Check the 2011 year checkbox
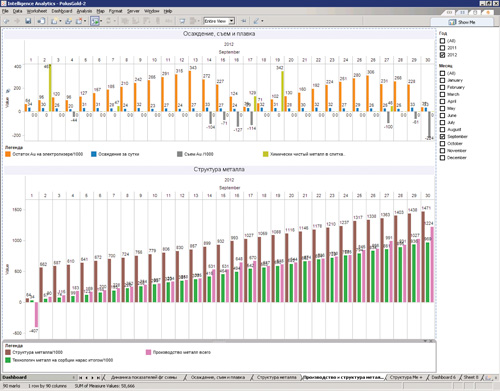 point(442,48)
